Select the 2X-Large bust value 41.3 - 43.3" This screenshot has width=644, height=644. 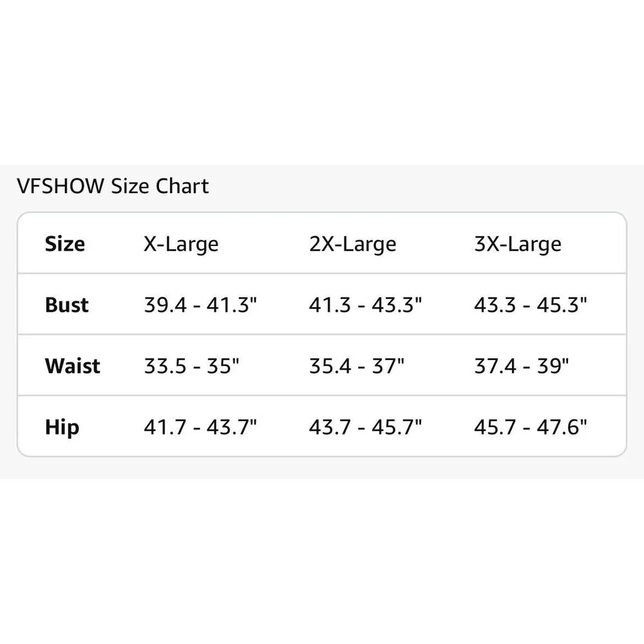(365, 305)
